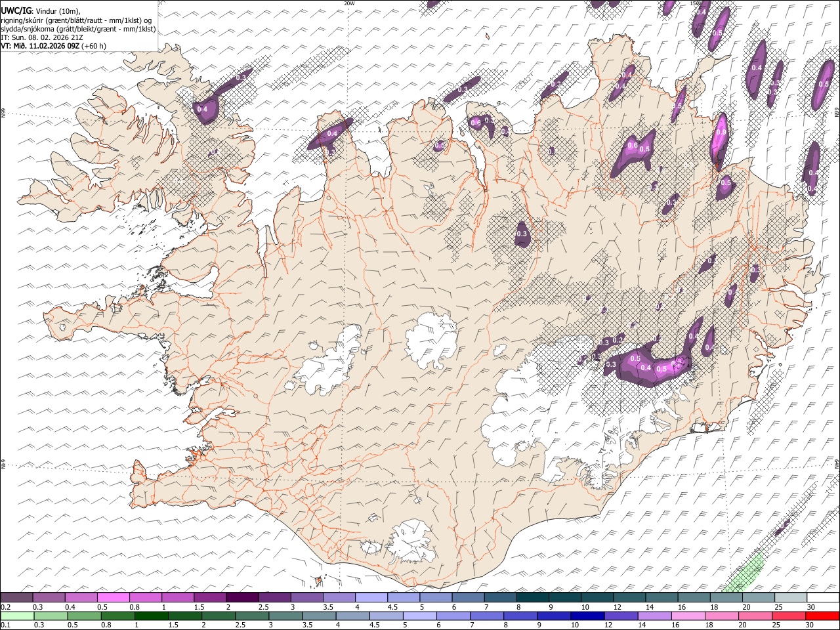
Task: Click the pale green 0.1 swatch in rain legend
Action: pyautogui.click(x=16, y=616)
